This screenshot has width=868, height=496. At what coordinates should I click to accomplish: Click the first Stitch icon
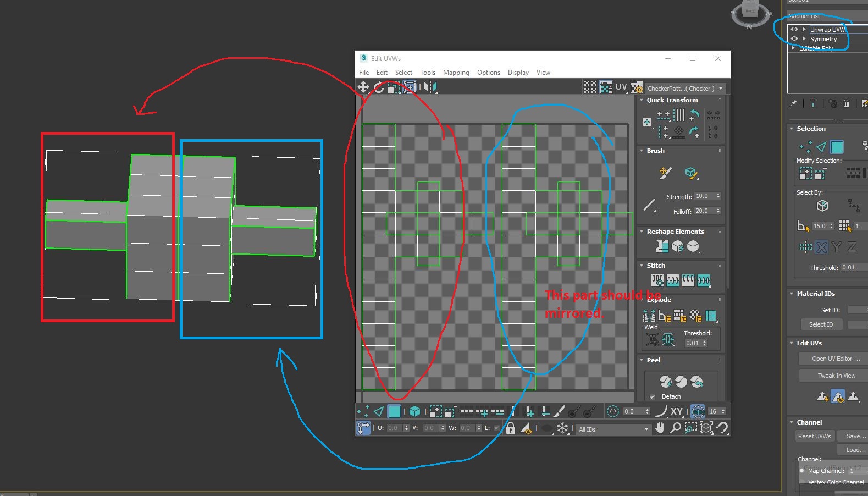(657, 280)
